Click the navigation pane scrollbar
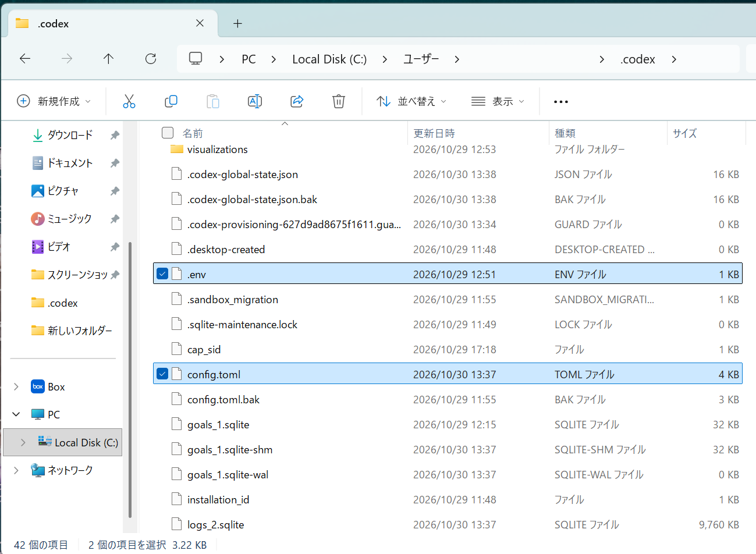This screenshot has width=756, height=554. click(x=130, y=378)
